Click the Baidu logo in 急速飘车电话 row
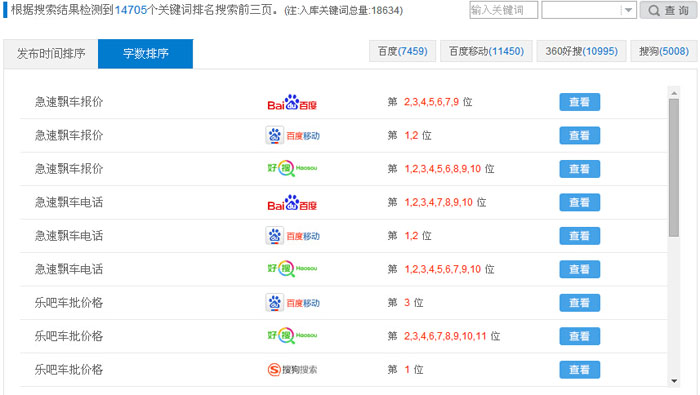Image resolution: width=700 pixels, height=395 pixels. click(292, 203)
